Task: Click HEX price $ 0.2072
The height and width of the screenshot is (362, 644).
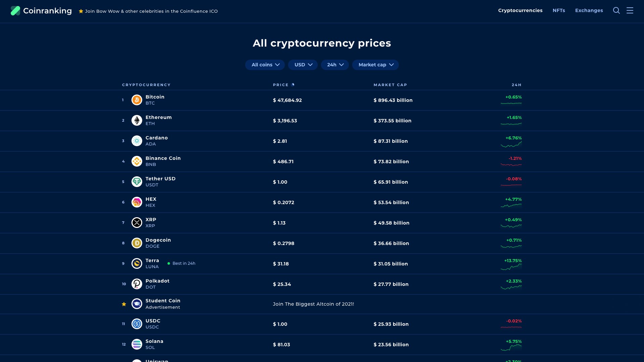Action: point(284,202)
